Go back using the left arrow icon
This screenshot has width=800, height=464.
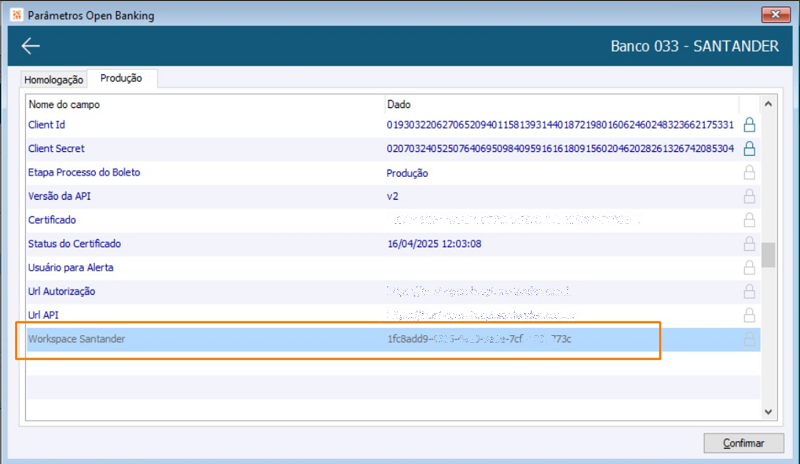(x=31, y=46)
